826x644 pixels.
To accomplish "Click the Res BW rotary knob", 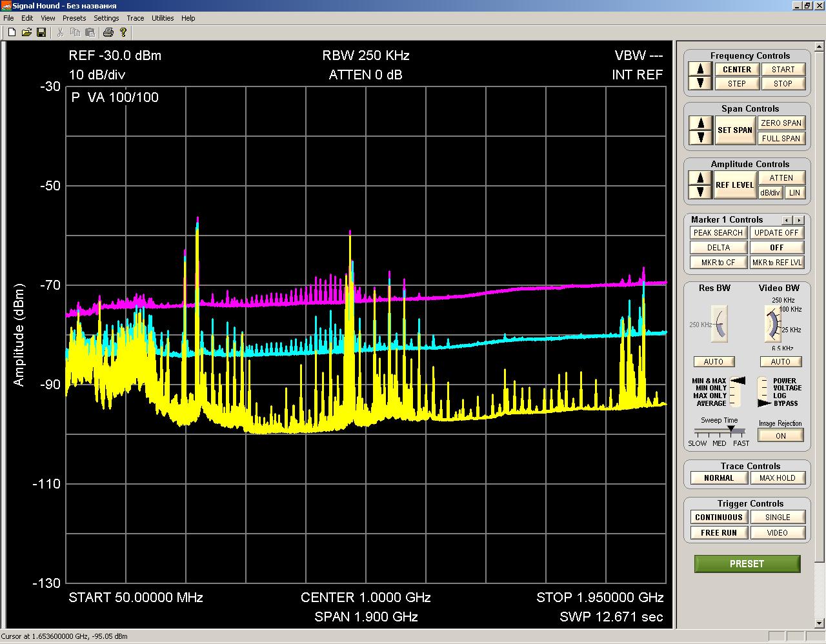I will pos(719,323).
